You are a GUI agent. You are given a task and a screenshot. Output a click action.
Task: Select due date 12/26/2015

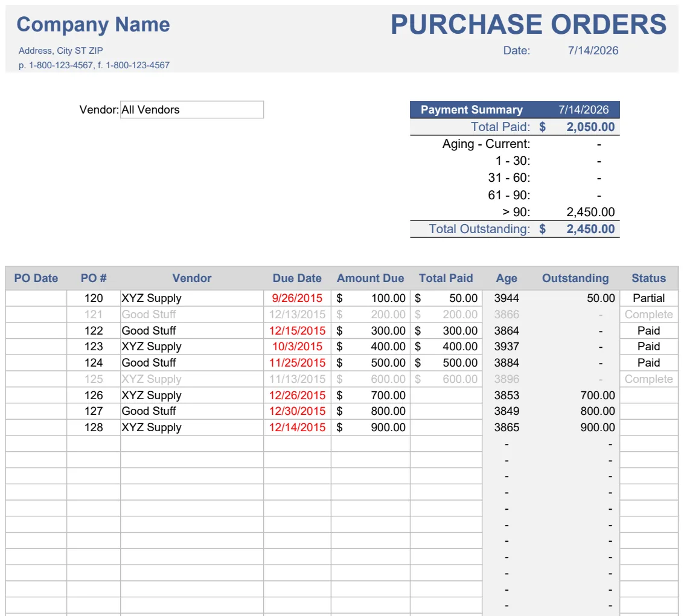(297, 395)
